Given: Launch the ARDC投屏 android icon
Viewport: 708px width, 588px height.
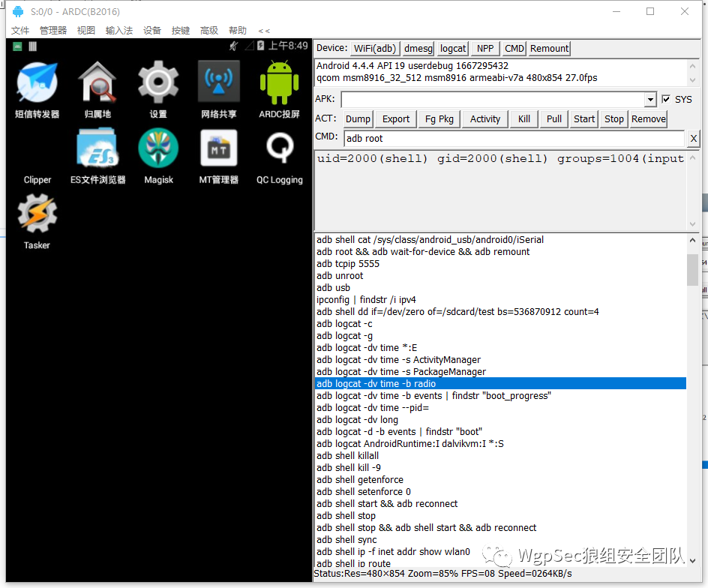Looking at the screenshot, I should coord(279,82).
